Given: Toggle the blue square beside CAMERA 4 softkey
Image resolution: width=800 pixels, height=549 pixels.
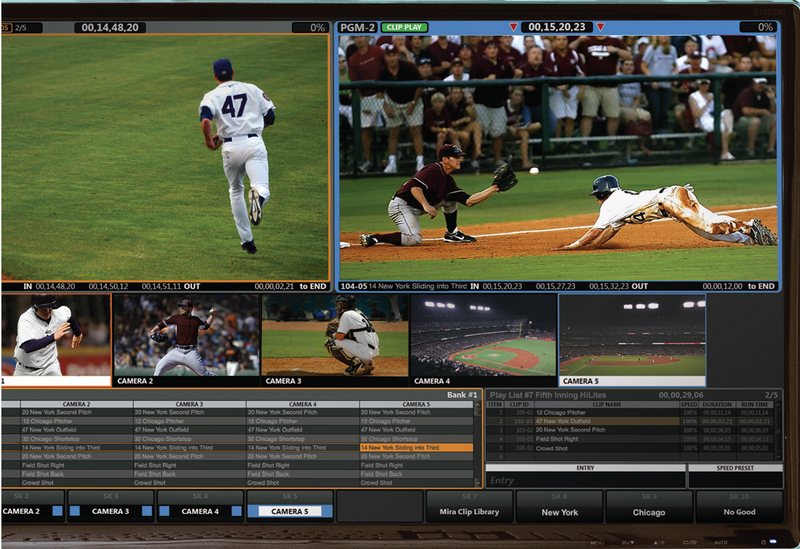Looking at the screenshot, I should point(237,511).
